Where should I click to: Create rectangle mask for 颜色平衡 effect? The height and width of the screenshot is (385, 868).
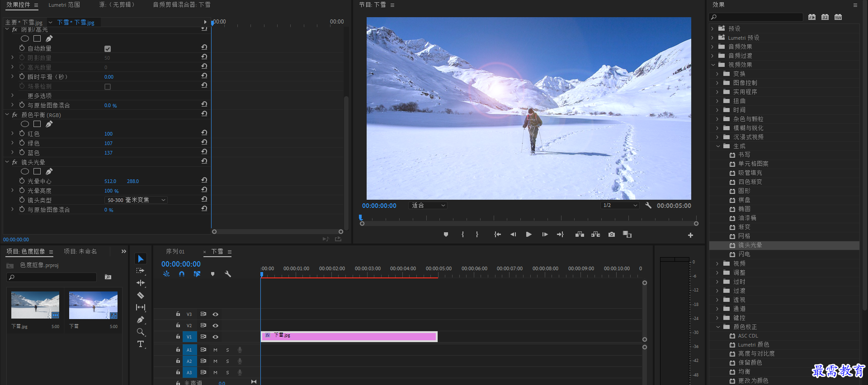[x=37, y=124]
